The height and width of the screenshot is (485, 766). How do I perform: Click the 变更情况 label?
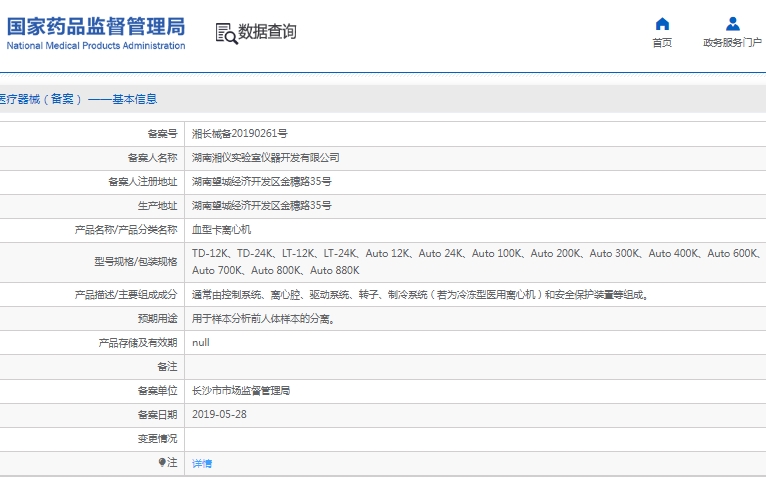pos(157,439)
